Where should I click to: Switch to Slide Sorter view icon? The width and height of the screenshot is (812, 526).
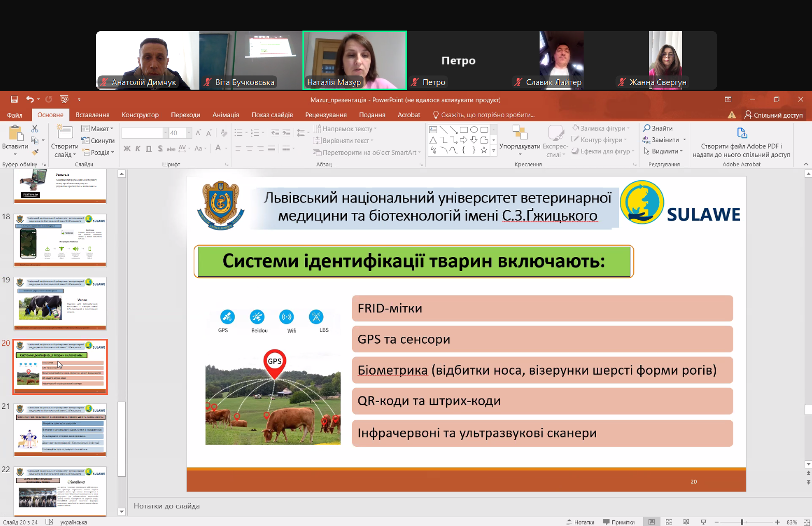(669, 522)
